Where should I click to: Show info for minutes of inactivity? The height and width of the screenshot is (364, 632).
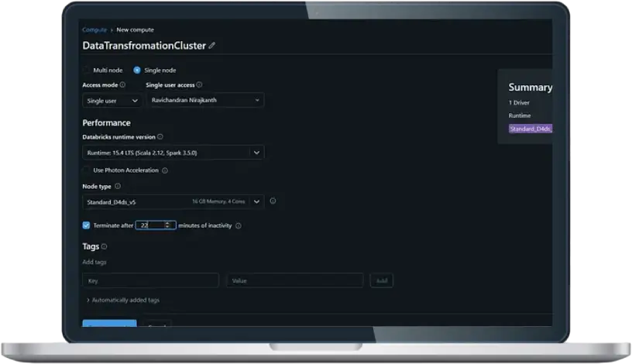[x=239, y=225]
